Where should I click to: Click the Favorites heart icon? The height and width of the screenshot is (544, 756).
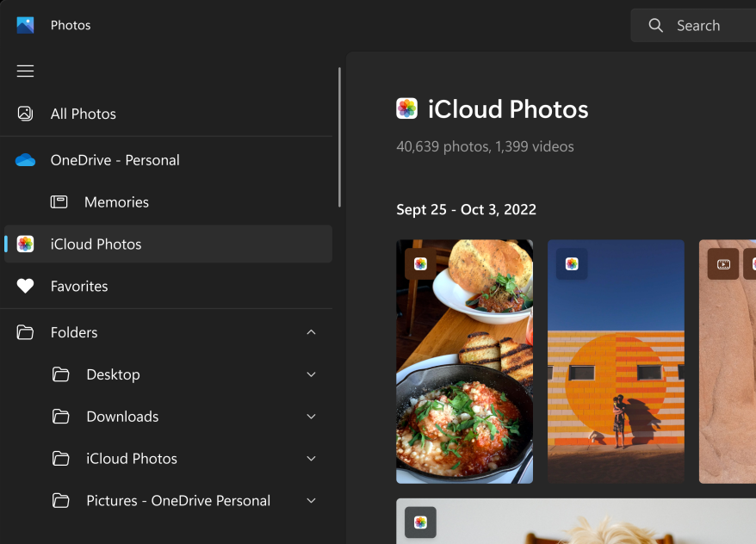click(x=25, y=286)
